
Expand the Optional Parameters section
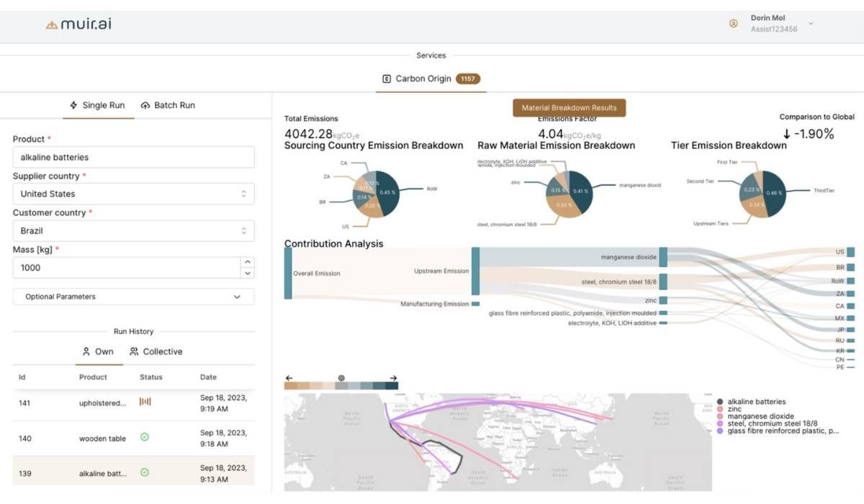click(134, 296)
